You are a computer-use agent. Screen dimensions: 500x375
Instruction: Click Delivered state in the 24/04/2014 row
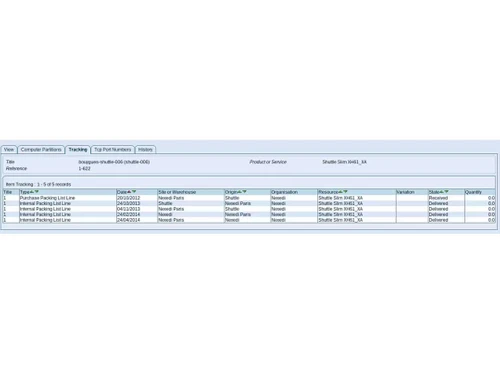(438, 220)
